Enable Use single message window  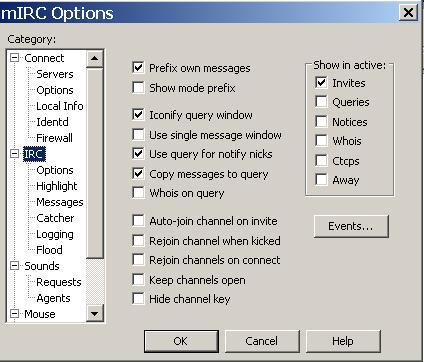click(138, 135)
